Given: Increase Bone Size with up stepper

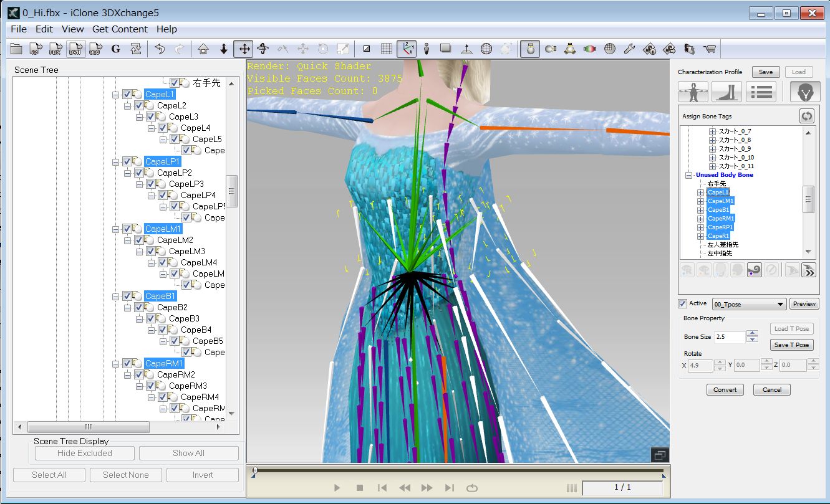Looking at the screenshot, I should [x=752, y=333].
